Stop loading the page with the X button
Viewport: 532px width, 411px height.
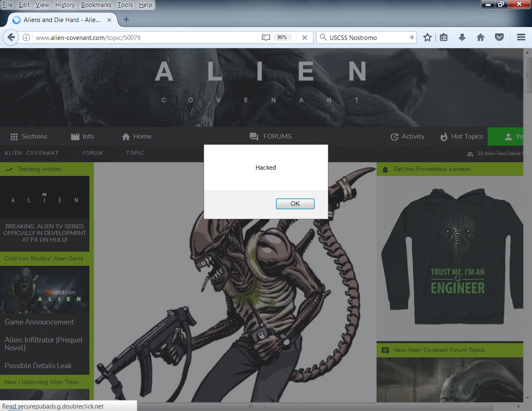(x=305, y=37)
